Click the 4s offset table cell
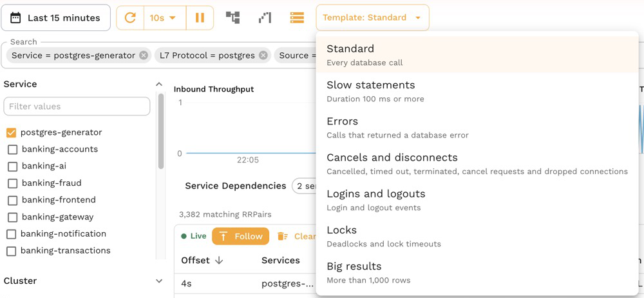Viewport: 644px width, 298px height. [x=186, y=284]
